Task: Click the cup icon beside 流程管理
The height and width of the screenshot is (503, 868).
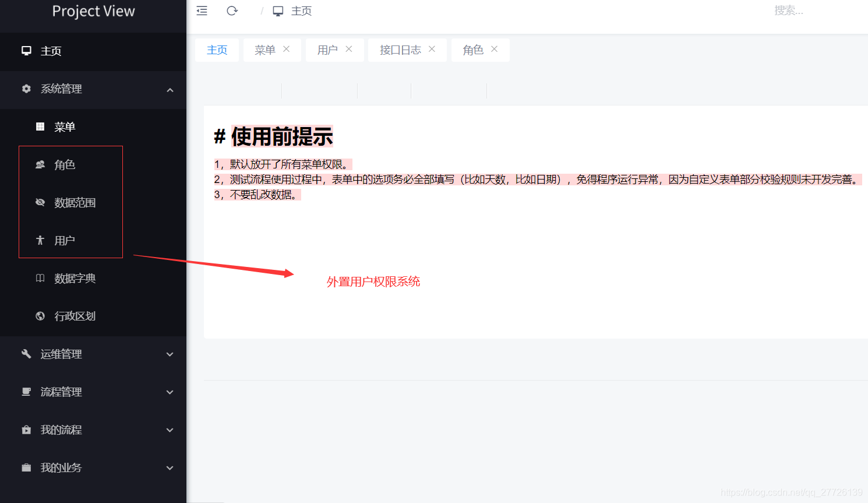Action: click(26, 392)
